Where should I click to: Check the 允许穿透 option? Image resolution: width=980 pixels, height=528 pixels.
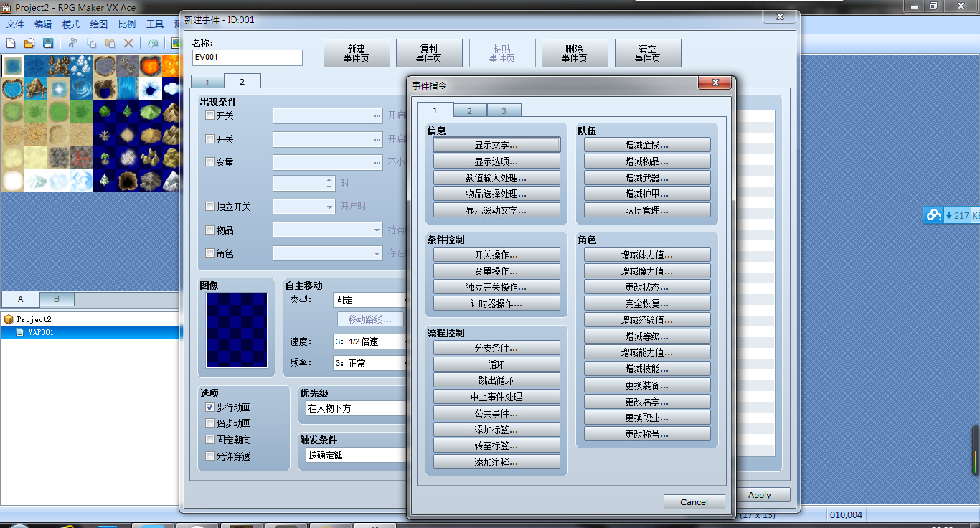(209, 456)
